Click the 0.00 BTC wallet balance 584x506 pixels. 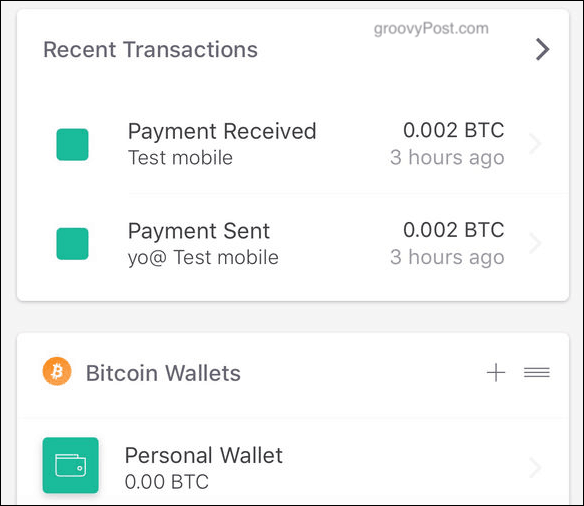click(x=166, y=482)
